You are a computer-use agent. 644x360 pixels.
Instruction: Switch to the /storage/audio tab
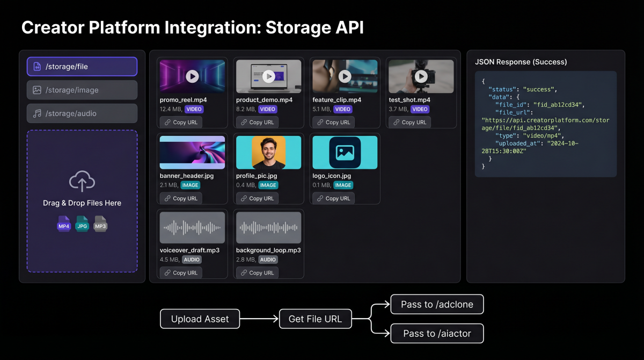click(x=82, y=113)
